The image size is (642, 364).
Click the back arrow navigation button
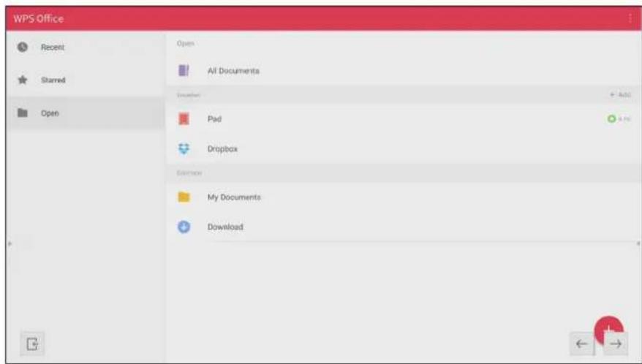click(582, 344)
